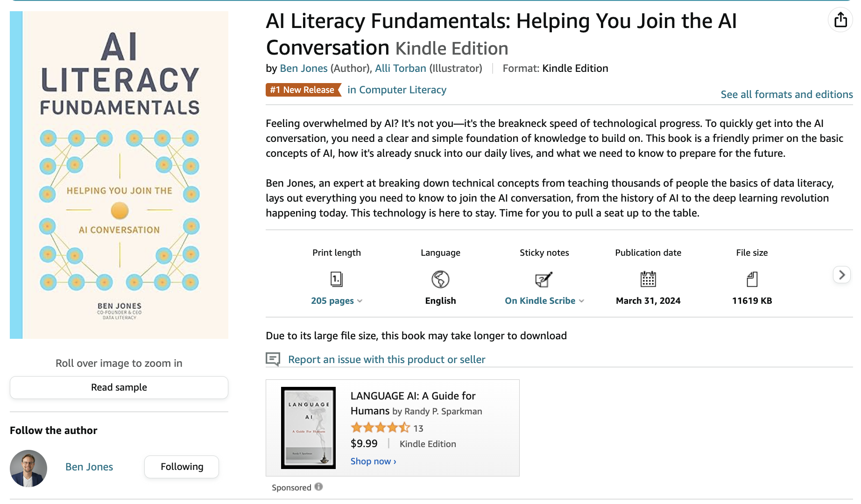Viewport: 861px width, 504px height.
Task: Click Shop now for LANGUAGE AI
Action: tap(372, 461)
